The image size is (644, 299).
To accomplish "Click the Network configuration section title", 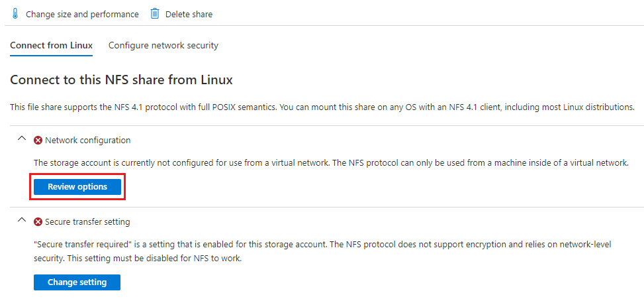I will [x=88, y=141].
